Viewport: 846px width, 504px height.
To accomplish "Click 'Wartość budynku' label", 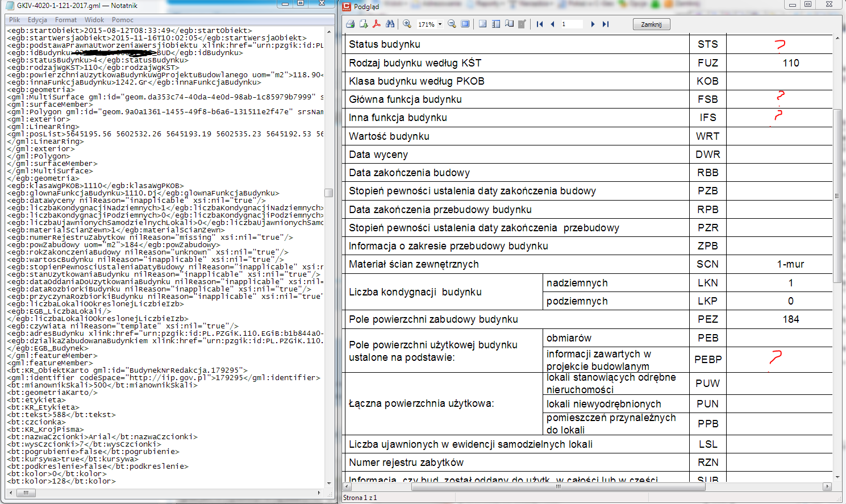I will (389, 136).
